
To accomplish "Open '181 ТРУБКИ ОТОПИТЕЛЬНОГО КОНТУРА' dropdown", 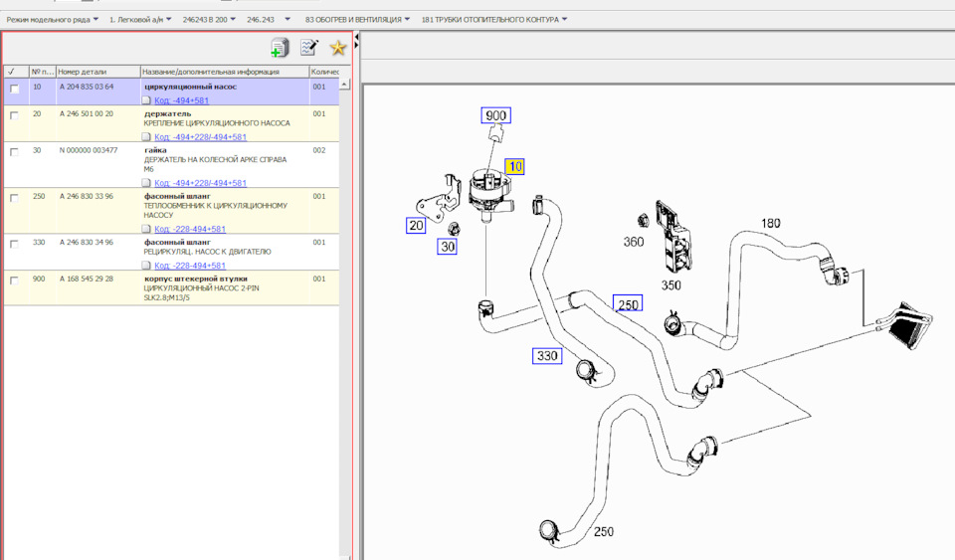I will click(x=494, y=19).
